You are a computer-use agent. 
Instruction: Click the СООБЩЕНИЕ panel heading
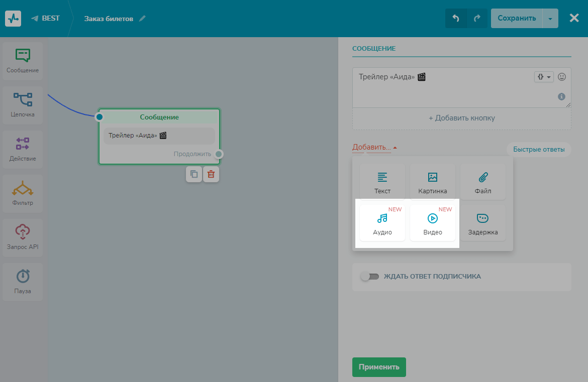pos(374,48)
